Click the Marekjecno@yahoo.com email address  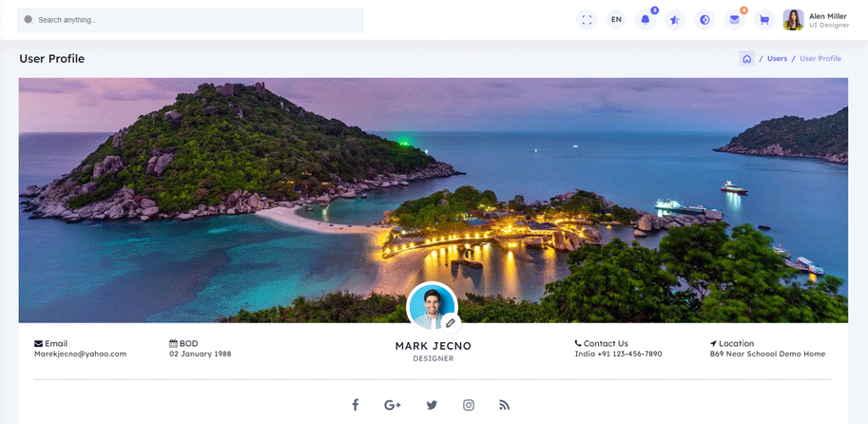pyautogui.click(x=80, y=354)
